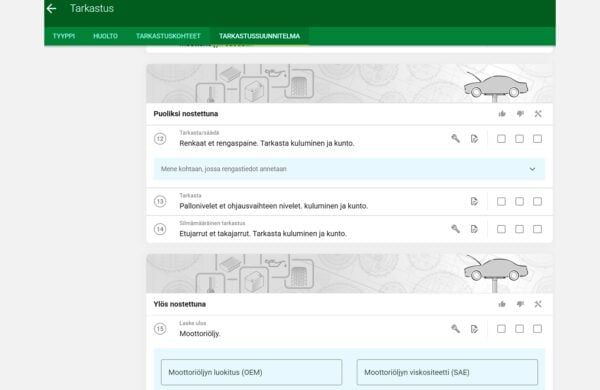Image resolution: width=600 pixels, height=390 pixels.
Task: Open the TYYPPI tab
Action: click(64, 36)
